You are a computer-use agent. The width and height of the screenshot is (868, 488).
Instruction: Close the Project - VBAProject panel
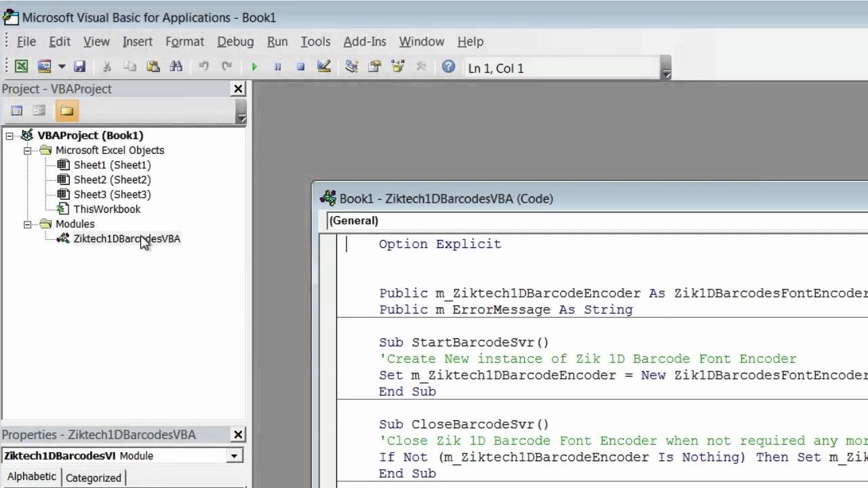(x=238, y=89)
